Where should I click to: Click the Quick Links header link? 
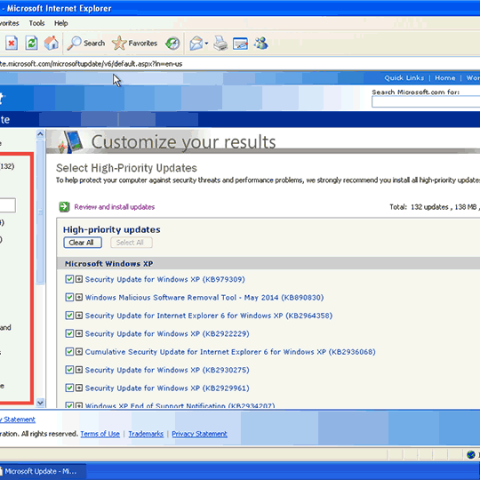point(404,78)
